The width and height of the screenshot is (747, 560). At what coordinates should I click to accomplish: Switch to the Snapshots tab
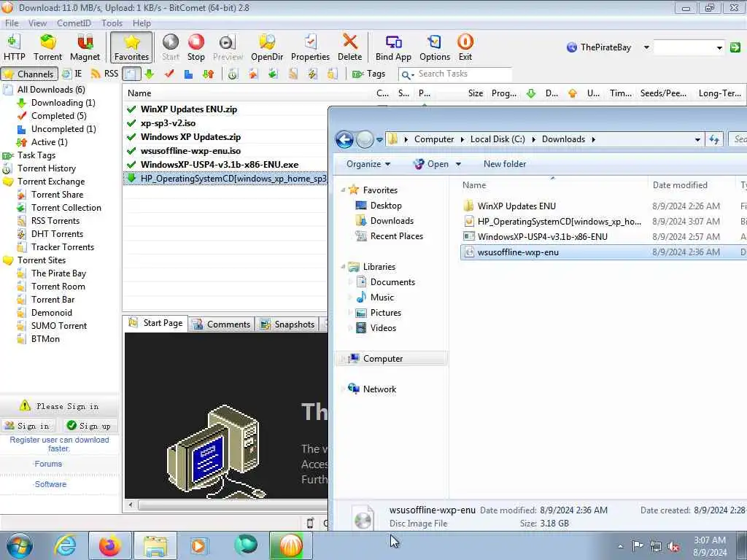point(287,324)
